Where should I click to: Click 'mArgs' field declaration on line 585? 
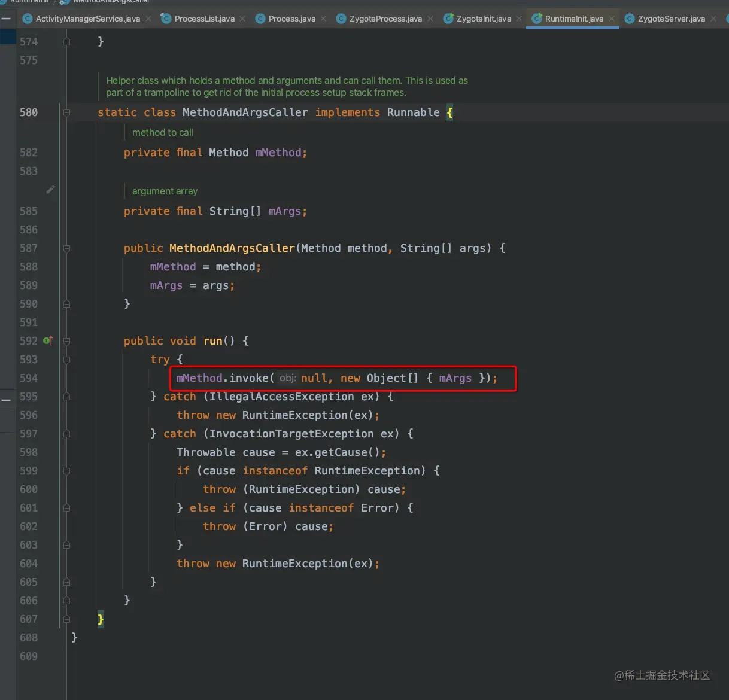(285, 211)
